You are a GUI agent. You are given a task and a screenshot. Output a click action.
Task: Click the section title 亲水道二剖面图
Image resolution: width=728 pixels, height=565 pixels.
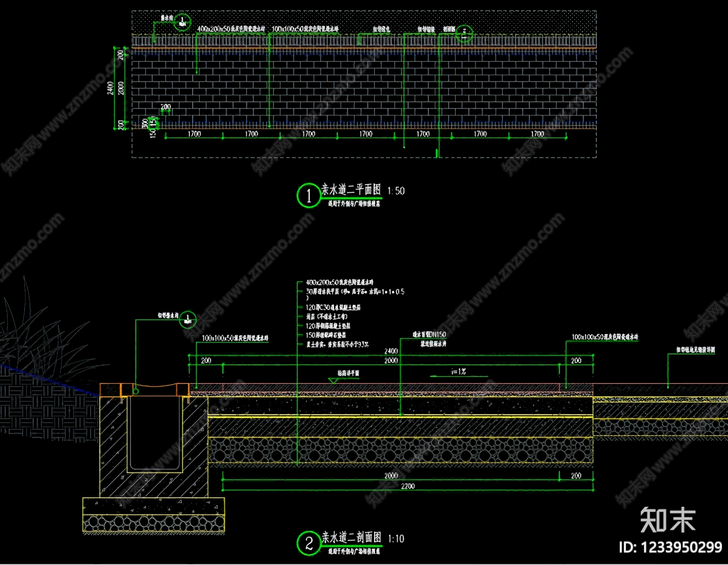(x=351, y=537)
